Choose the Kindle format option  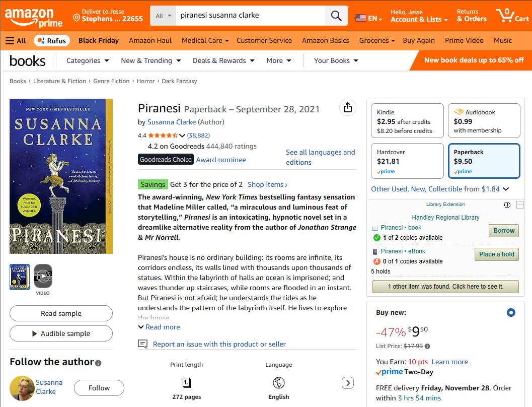pos(407,121)
